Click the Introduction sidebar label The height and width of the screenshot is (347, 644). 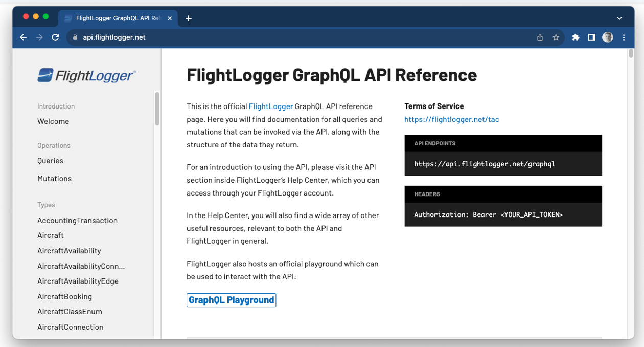click(56, 106)
